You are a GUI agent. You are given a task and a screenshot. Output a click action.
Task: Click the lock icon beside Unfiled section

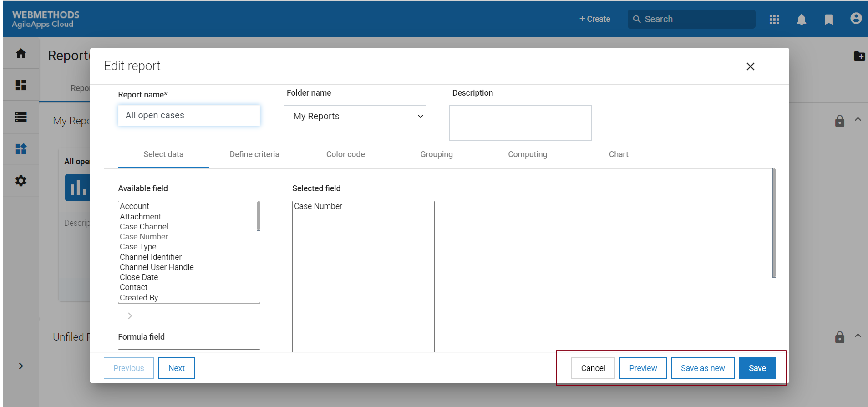click(840, 337)
